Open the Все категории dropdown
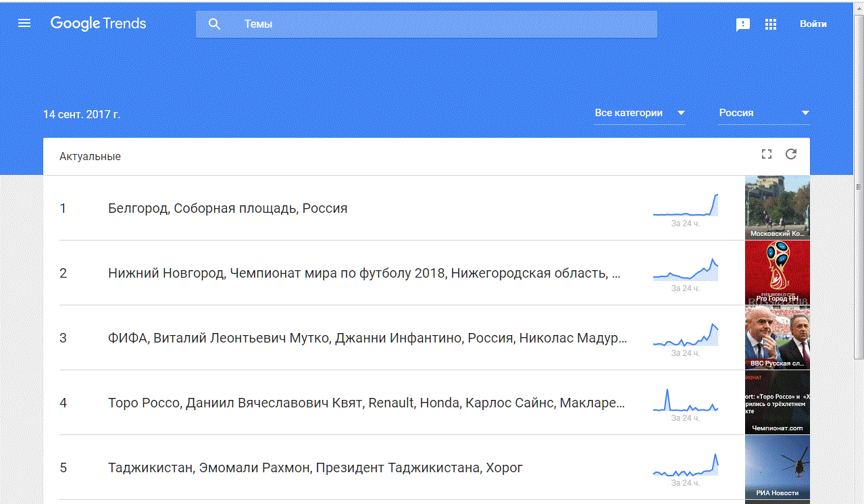The image size is (864, 504). click(640, 113)
